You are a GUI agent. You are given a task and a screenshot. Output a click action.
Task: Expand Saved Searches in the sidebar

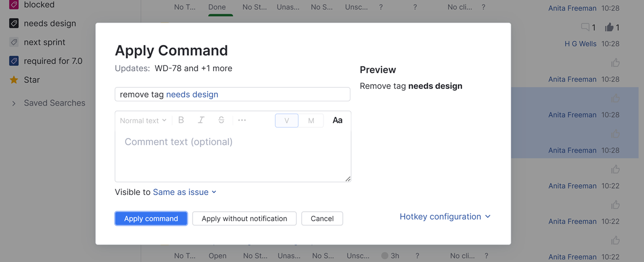(14, 103)
